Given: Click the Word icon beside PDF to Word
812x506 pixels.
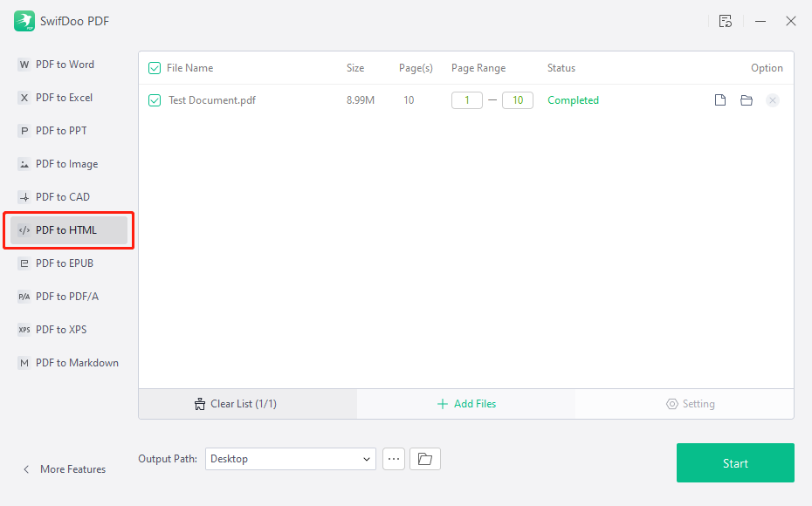Looking at the screenshot, I should pos(24,65).
